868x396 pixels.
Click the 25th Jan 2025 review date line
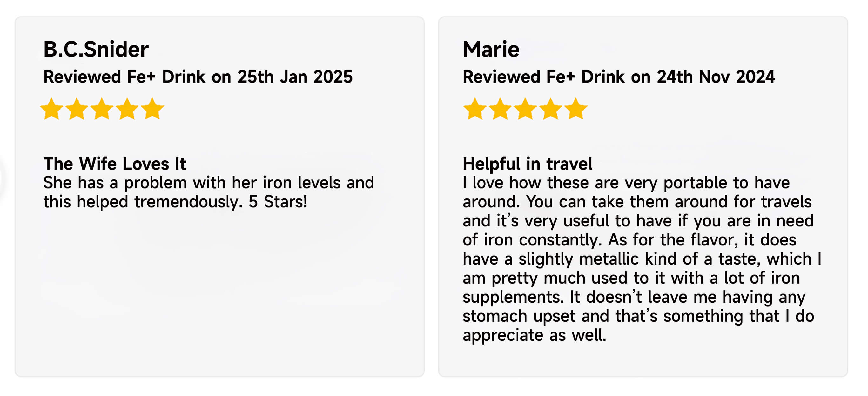[198, 77]
